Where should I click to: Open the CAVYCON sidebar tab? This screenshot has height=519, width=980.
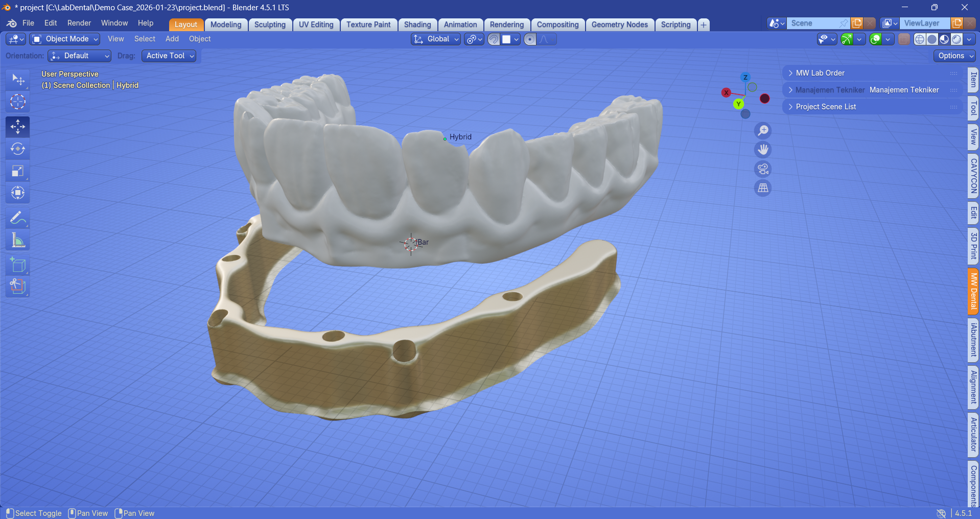(973, 176)
